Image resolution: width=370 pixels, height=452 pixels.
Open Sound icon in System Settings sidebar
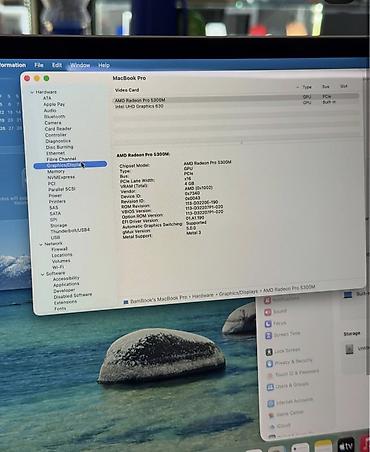click(268, 312)
